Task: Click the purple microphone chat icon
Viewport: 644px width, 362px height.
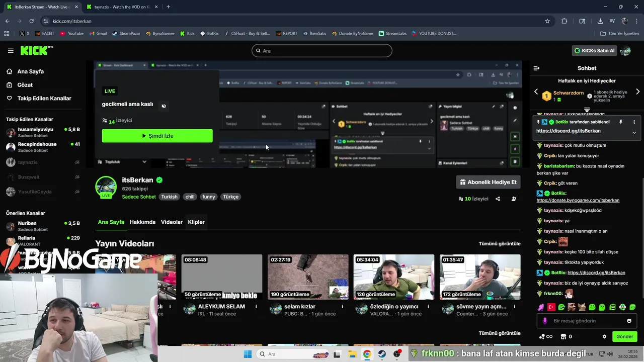Action: click(545, 321)
